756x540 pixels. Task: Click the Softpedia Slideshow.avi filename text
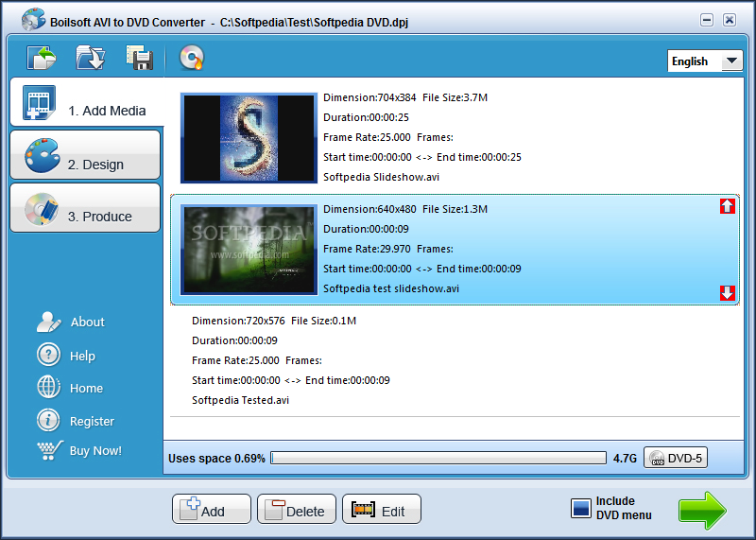pos(381,177)
